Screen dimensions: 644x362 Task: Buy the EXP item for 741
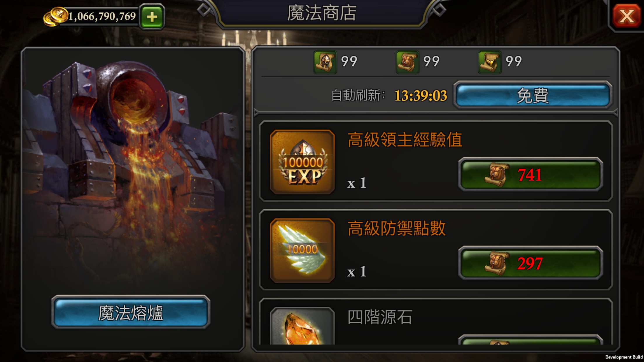[x=531, y=175]
